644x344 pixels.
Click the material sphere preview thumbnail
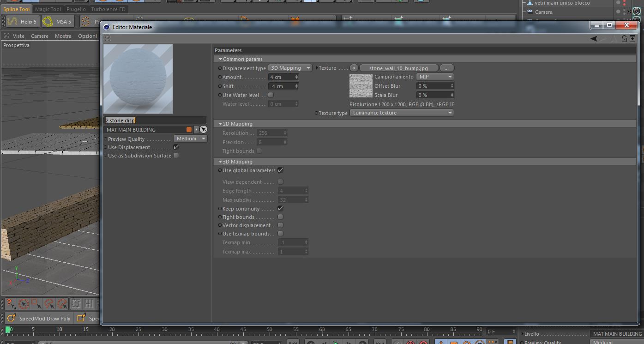coord(138,79)
